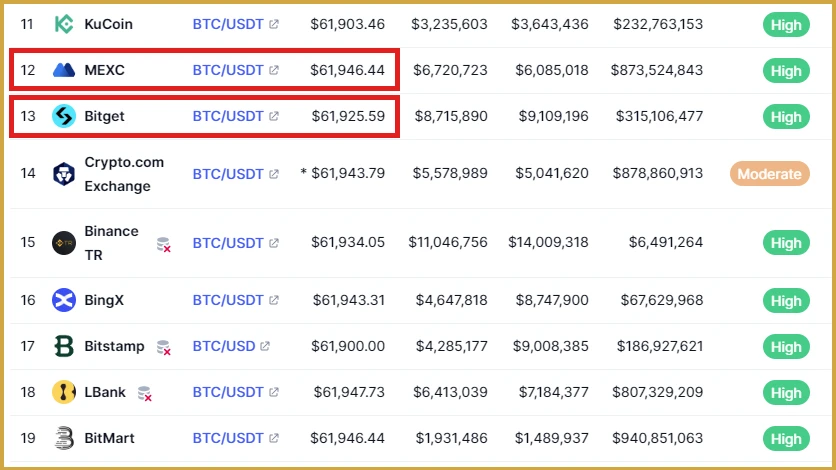Click the Bitstamp green B logo
This screenshot has height=470, width=836.
click(64, 346)
